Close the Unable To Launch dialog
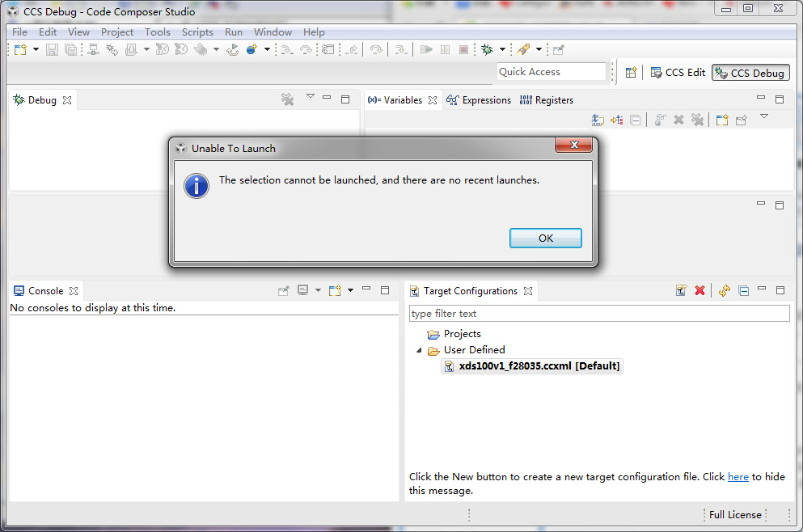 [x=574, y=145]
